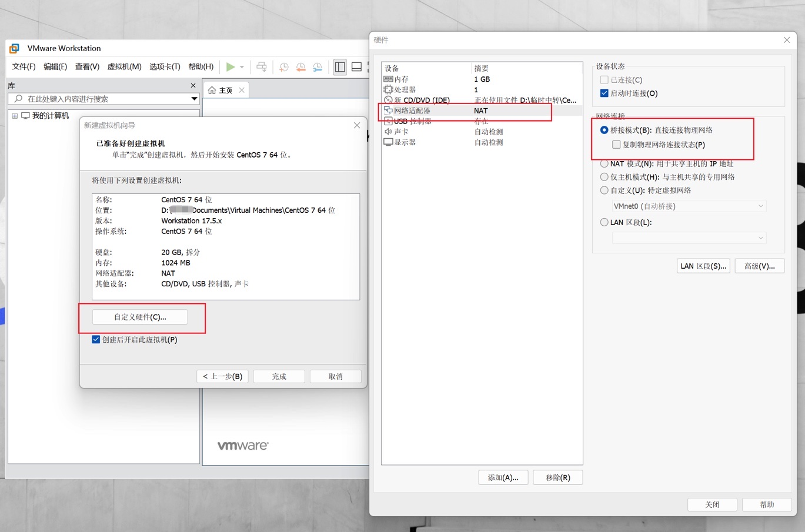Viewport: 805px width, 532px height.
Task: Click the take snapshot toolbar icon
Action: tap(283, 66)
